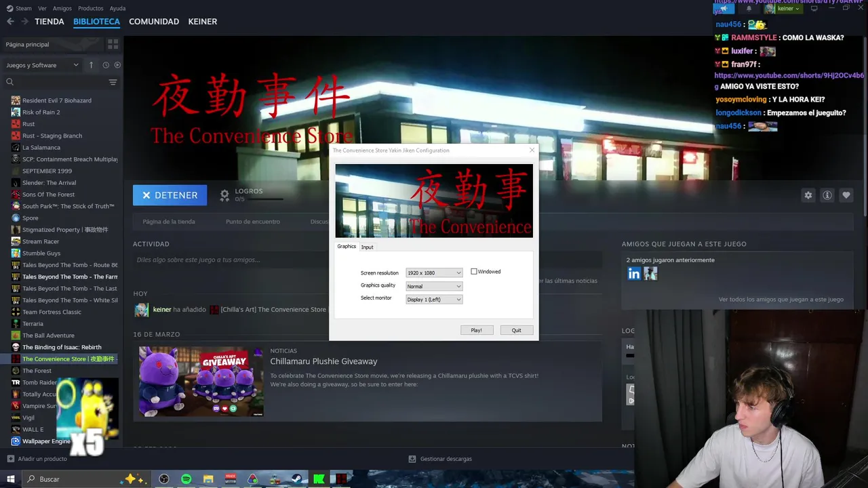The height and width of the screenshot is (488, 868).
Task: Click the Gestionar descargas download icon
Action: [412, 459]
